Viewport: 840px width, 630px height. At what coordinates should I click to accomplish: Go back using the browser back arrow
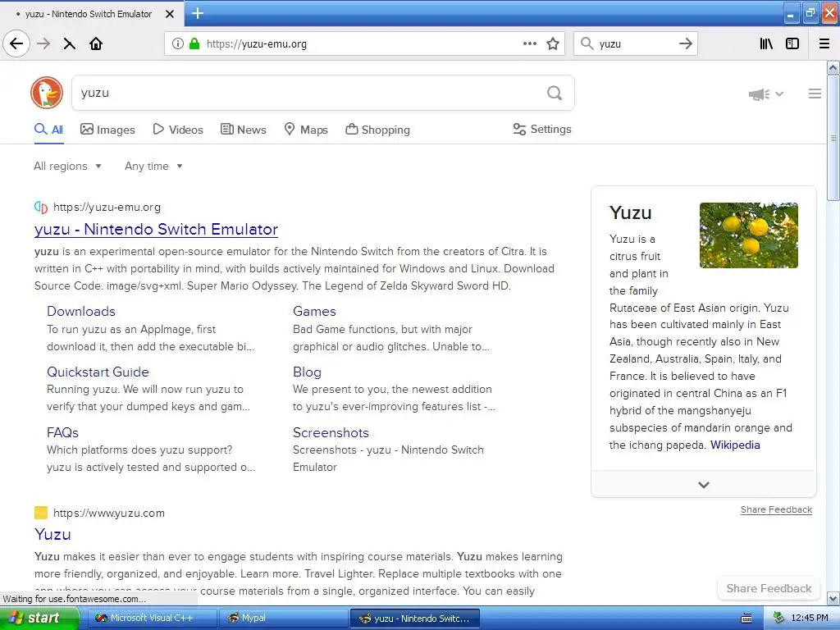[x=16, y=43]
